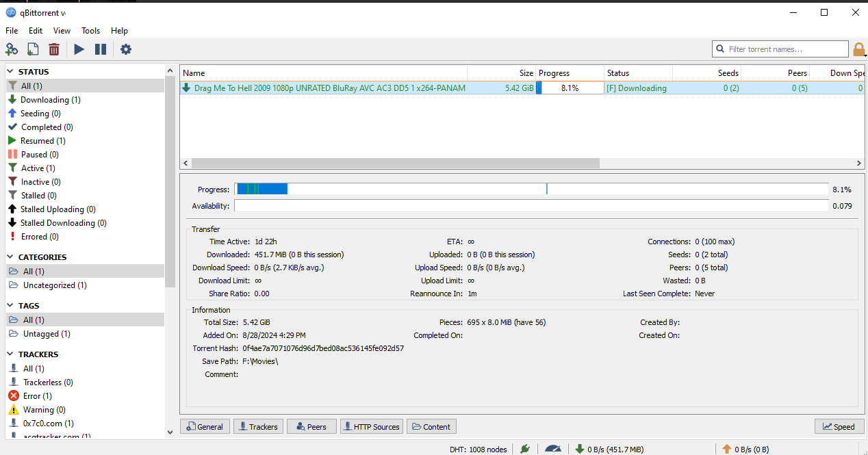Switch to the General tab
This screenshot has width=868, height=455.
click(205, 426)
